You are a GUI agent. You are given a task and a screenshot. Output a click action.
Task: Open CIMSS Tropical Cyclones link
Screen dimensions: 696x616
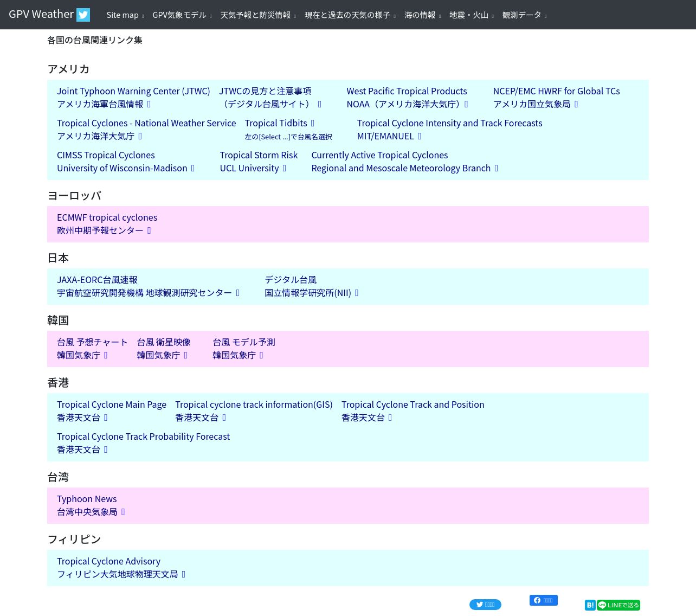(x=126, y=162)
